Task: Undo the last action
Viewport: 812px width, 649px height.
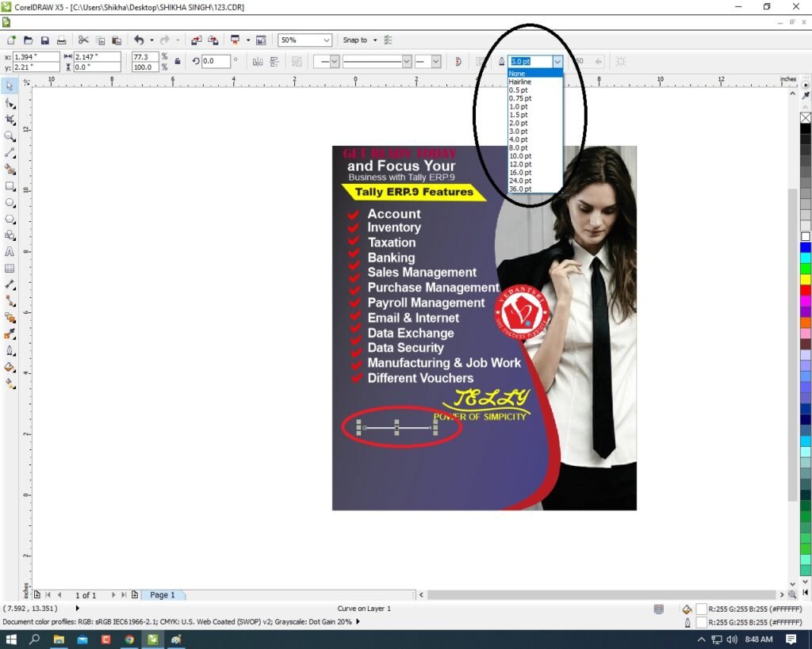Action: [x=139, y=40]
